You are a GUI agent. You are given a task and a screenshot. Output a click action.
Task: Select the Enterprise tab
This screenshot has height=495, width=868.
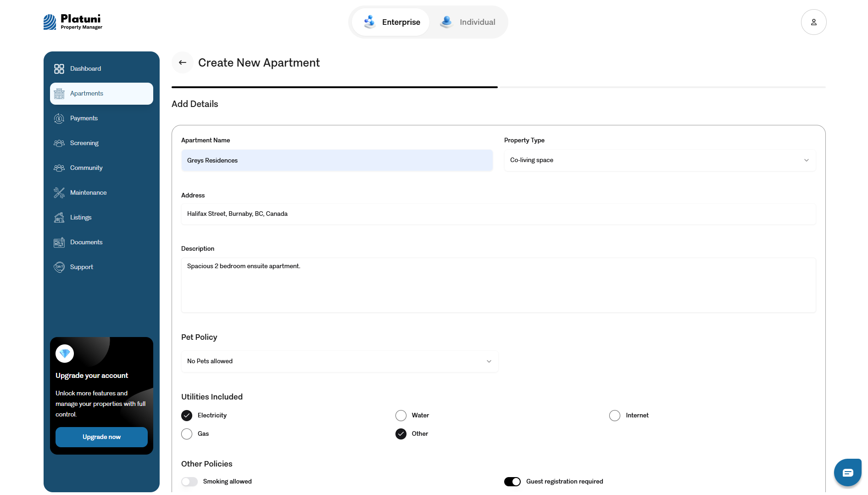pyautogui.click(x=391, y=22)
